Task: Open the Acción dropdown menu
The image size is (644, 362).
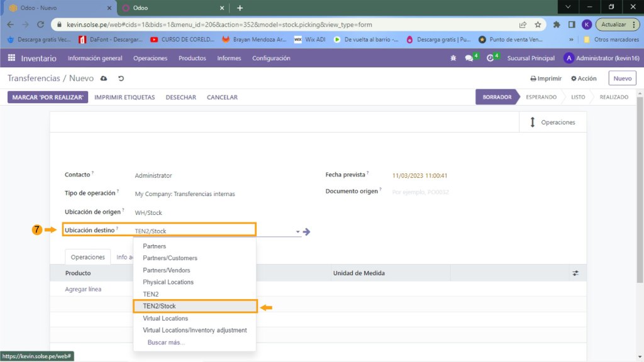Action: point(584,79)
